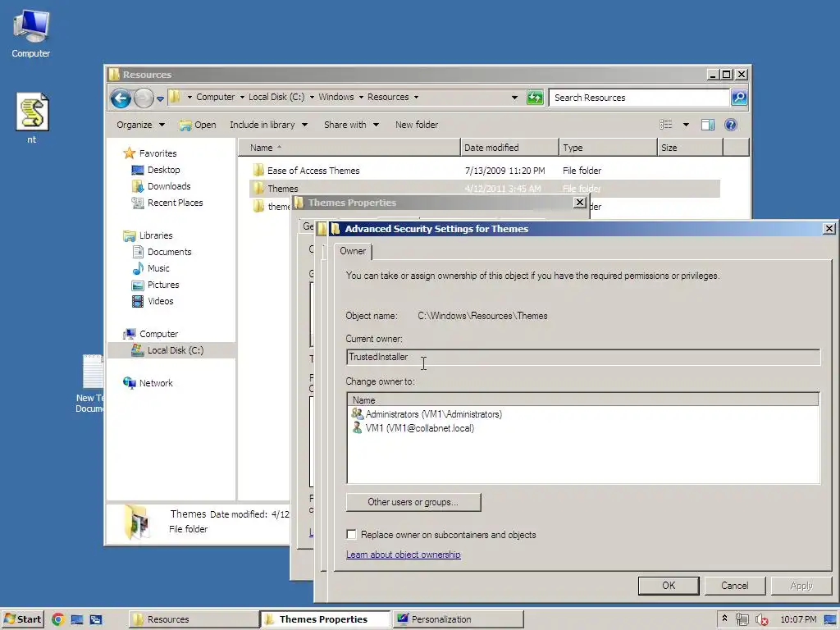This screenshot has width=840, height=630.
Task: Open the recent pages arrow beside forward
Action: tap(160, 98)
